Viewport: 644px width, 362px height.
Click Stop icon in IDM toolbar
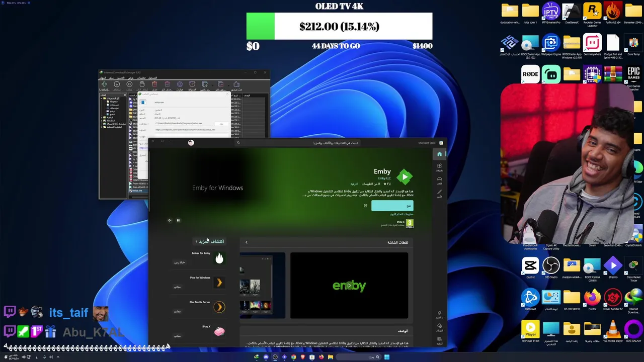[x=129, y=84]
